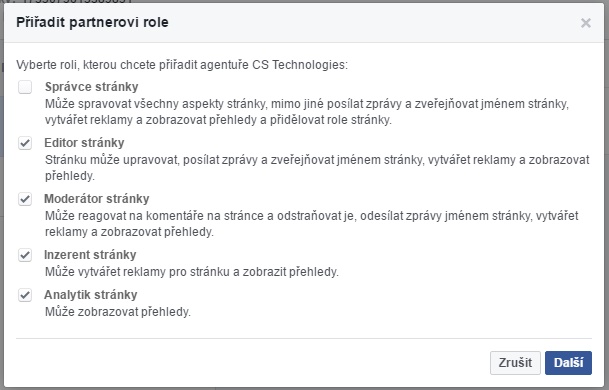Click 'Může vytvářet reklamy pro stránku' description
The width and height of the screenshot is (609, 390).
(192, 272)
